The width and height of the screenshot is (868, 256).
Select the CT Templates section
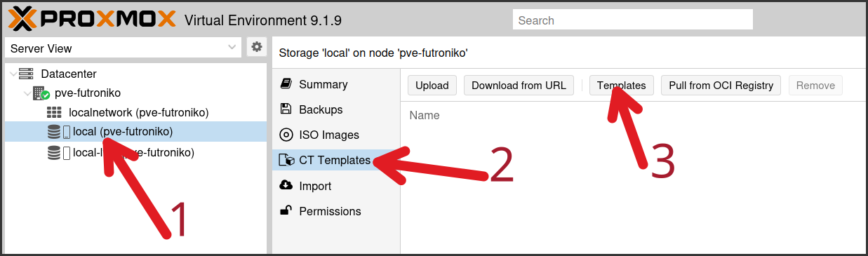(336, 161)
